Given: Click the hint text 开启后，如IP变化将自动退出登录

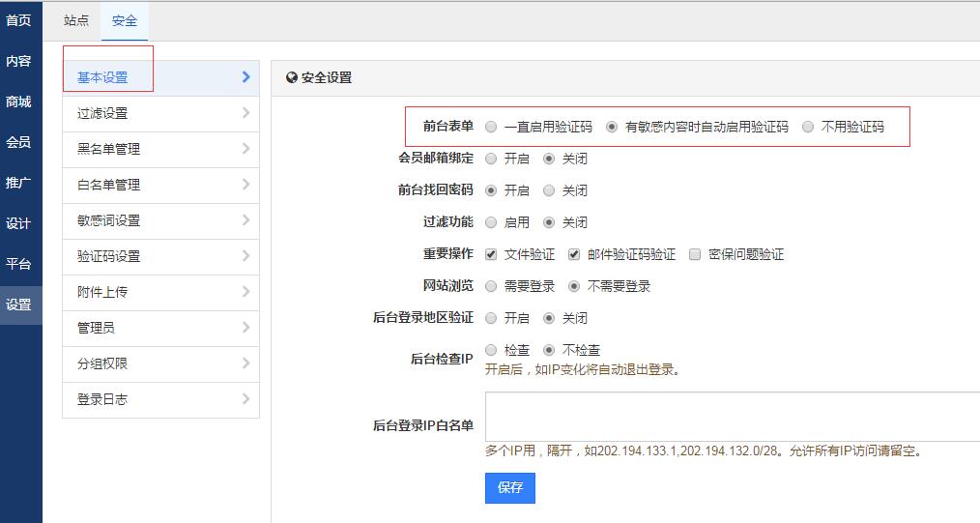Looking at the screenshot, I should (583, 369).
